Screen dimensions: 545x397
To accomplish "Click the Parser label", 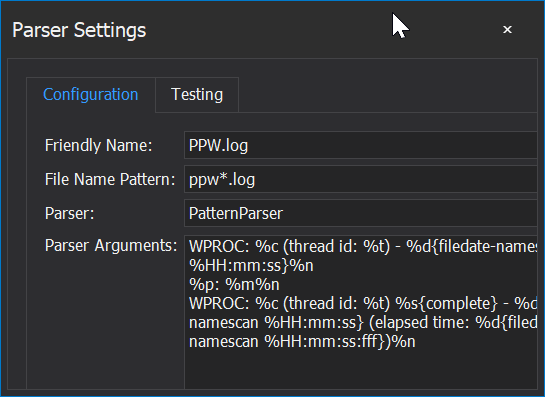I will point(70,213).
